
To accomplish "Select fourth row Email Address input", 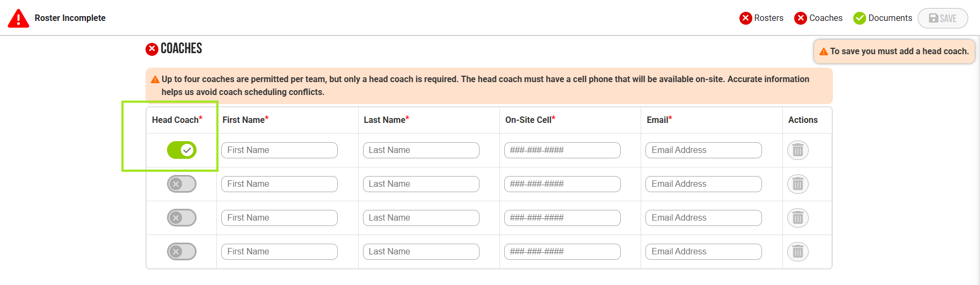I will pos(703,252).
